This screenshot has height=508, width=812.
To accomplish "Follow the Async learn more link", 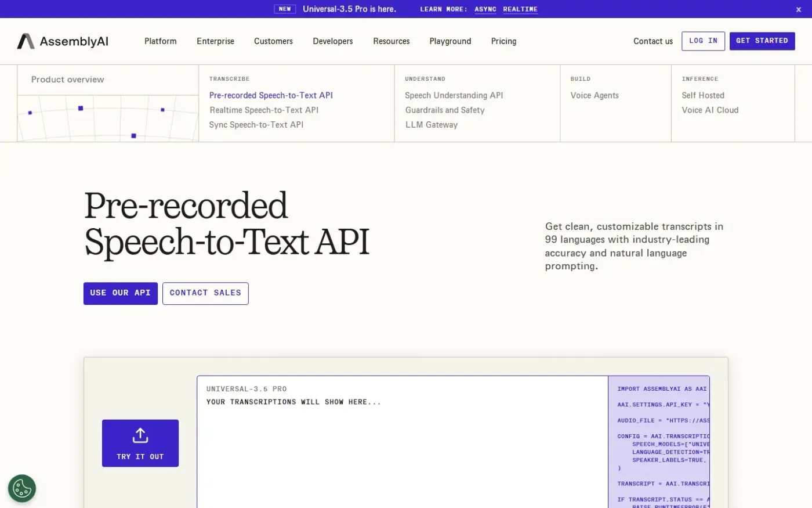I will coord(485,9).
